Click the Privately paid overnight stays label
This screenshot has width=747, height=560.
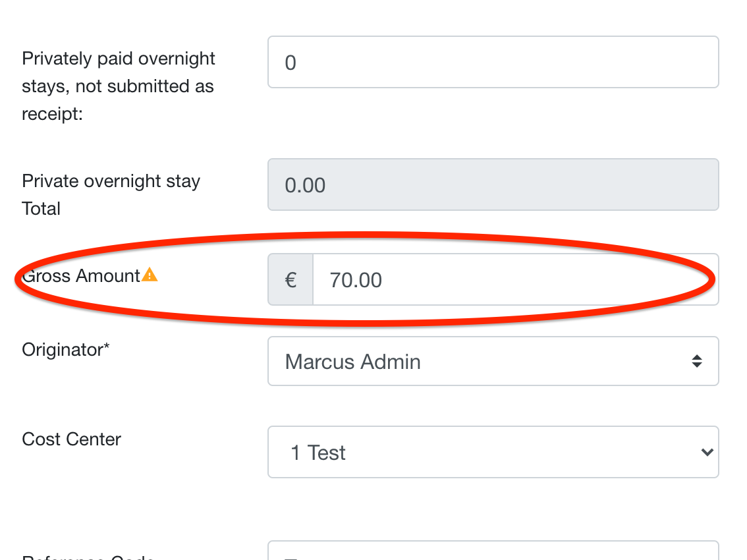point(118,86)
